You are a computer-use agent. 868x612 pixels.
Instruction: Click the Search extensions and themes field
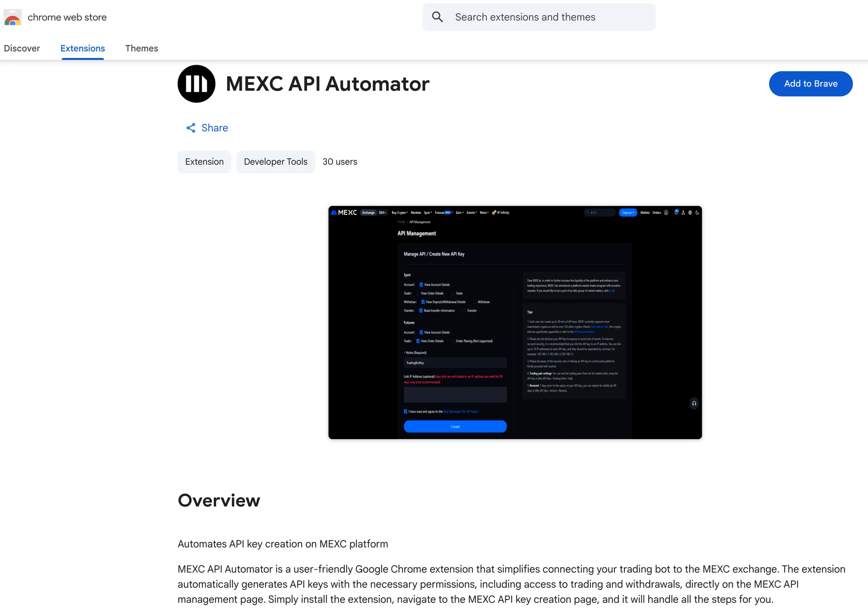tap(547, 17)
